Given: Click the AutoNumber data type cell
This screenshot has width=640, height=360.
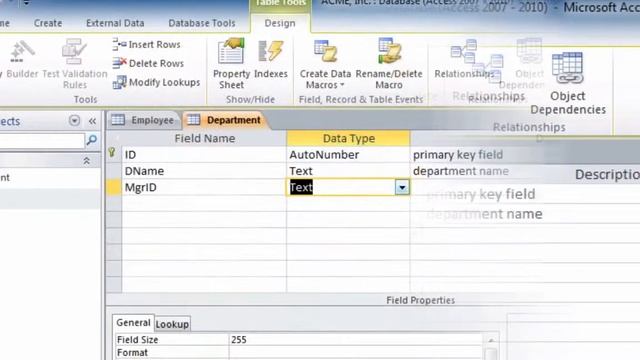Looking at the screenshot, I should [348, 155].
